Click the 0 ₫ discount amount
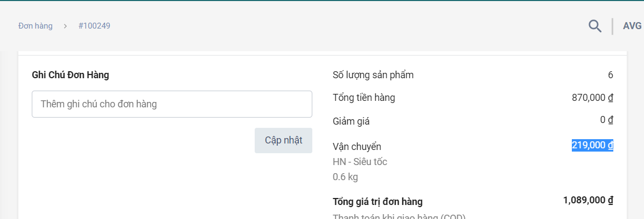 pyautogui.click(x=606, y=120)
